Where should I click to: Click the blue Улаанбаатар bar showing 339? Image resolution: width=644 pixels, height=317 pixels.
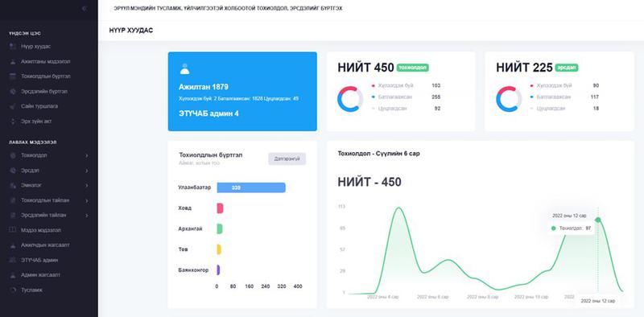pyautogui.click(x=251, y=187)
